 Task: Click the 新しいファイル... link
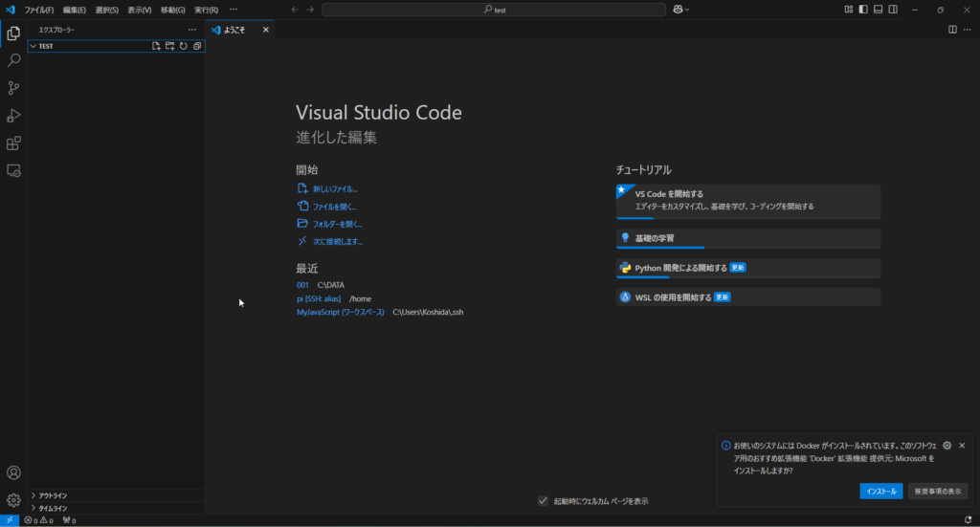point(335,189)
